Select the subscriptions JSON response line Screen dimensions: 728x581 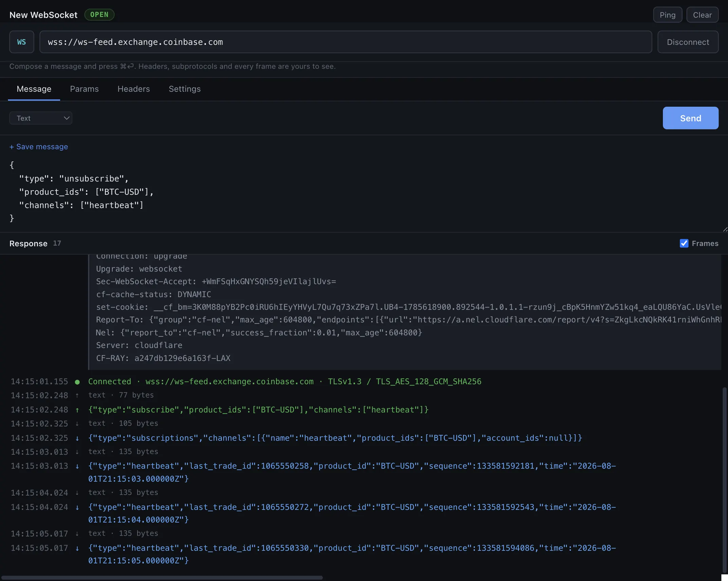pos(335,438)
